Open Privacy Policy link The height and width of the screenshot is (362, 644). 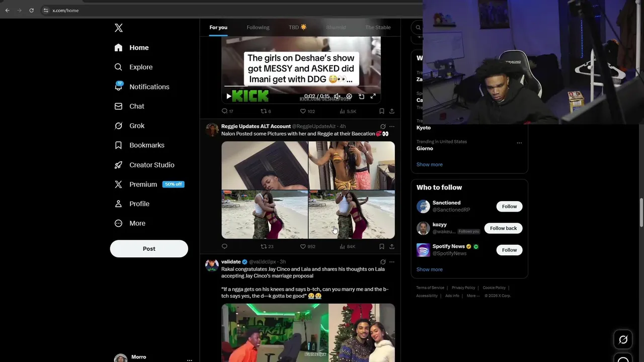463,288
